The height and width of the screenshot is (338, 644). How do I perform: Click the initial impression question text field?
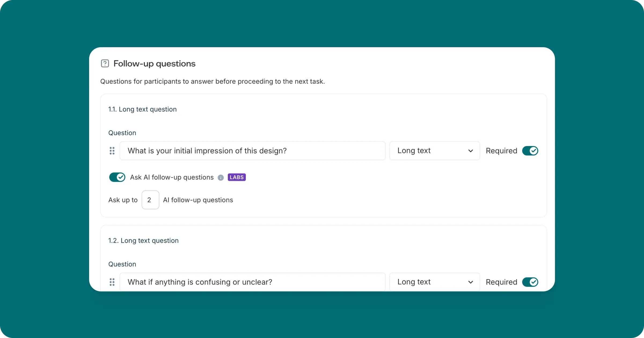pyautogui.click(x=252, y=151)
